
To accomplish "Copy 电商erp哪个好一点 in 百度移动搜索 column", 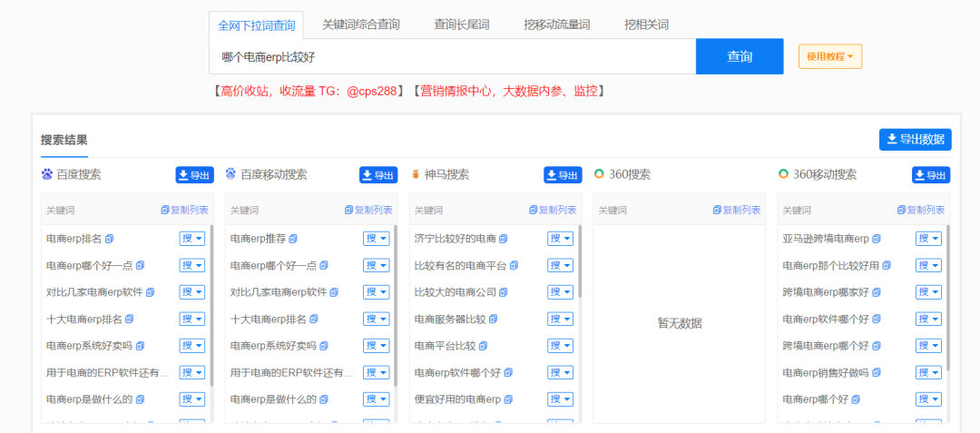I will tap(324, 266).
